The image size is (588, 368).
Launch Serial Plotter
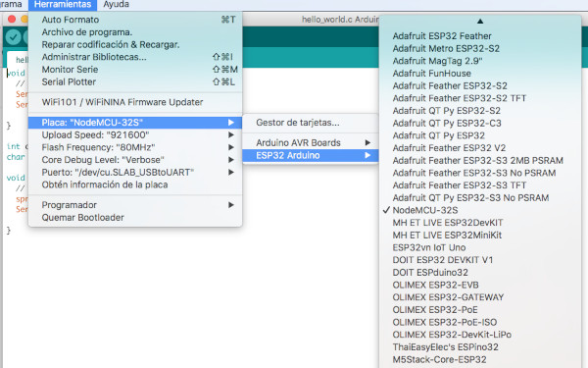(135, 81)
